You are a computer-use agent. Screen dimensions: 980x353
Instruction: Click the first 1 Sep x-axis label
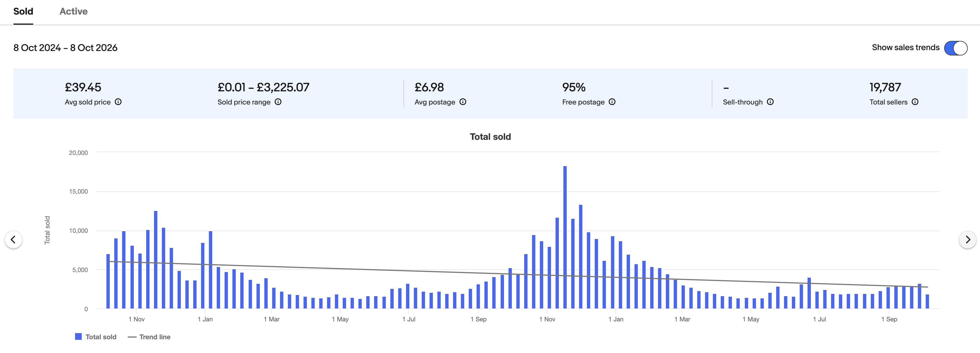pyautogui.click(x=479, y=319)
